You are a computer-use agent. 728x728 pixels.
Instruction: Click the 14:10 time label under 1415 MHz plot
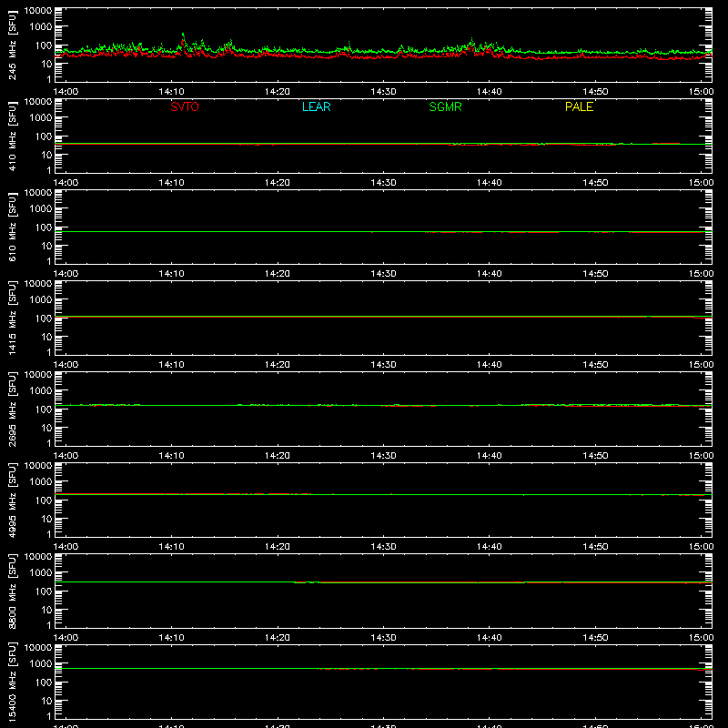tap(171, 365)
